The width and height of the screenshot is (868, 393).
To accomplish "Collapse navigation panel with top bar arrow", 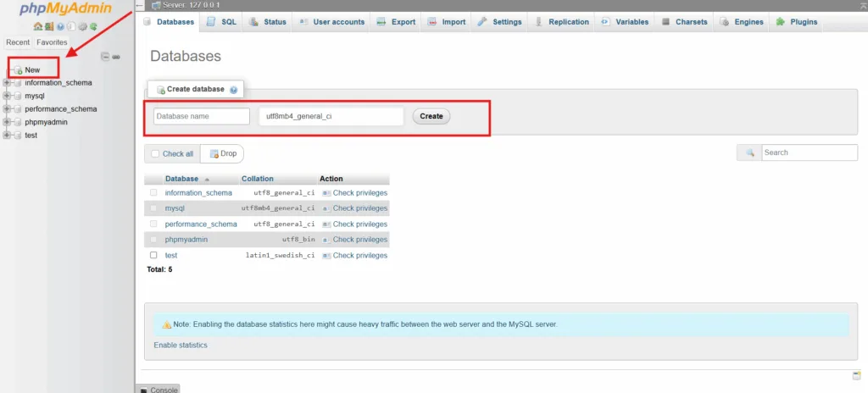I will point(140,6).
